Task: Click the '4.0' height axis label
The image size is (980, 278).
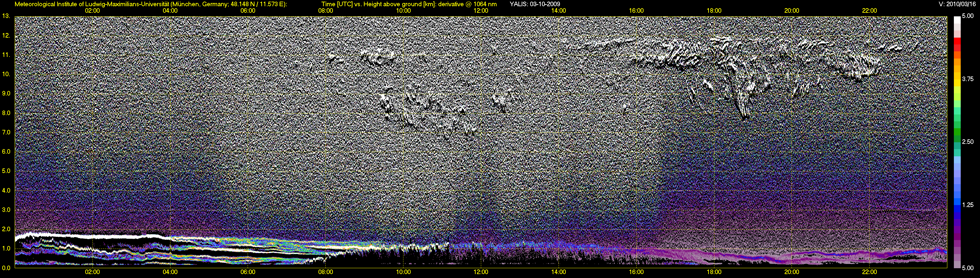Action: (x=6, y=190)
